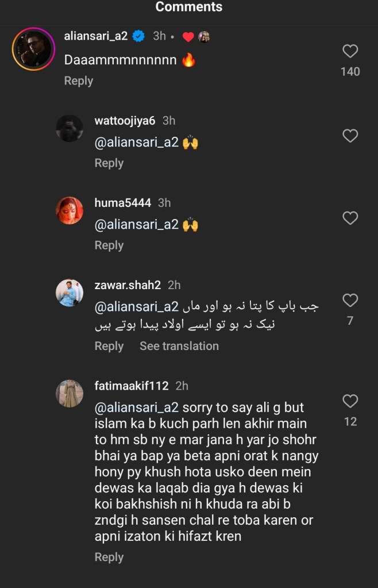Image resolution: width=378 pixels, height=588 pixels.
Task: Tap the @aliansari_a2 mention in huma5444's reply
Action: [x=137, y=225]
